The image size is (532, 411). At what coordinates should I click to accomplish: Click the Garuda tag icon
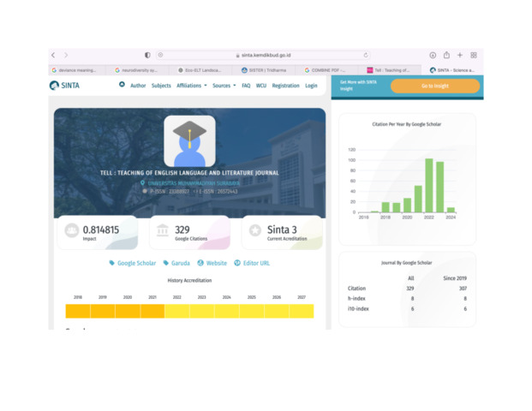[166, 263]
